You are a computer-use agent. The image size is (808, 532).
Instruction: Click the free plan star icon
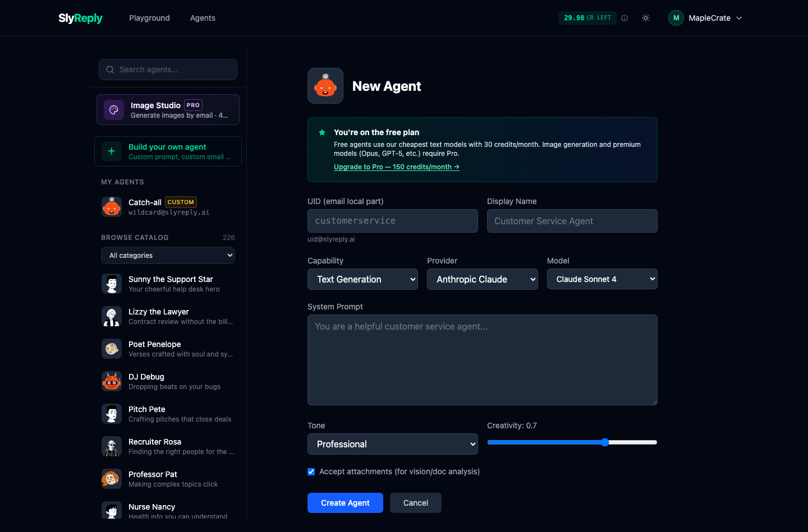pyautogui.click(x=322, y=132)
